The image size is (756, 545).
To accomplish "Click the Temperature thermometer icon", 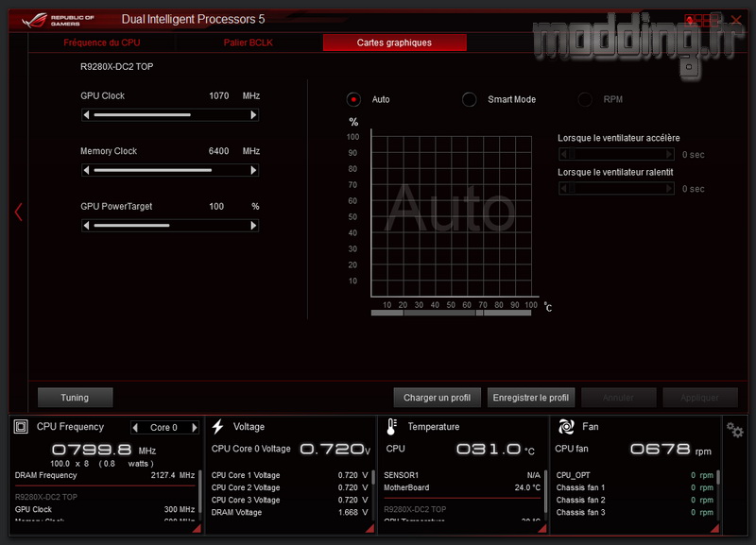I will coord(391,426).
